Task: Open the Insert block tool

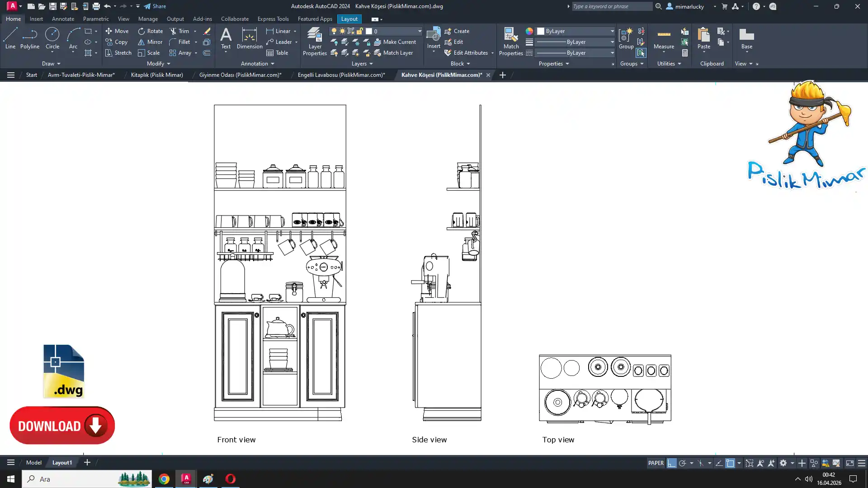Action: click(433, 38)
